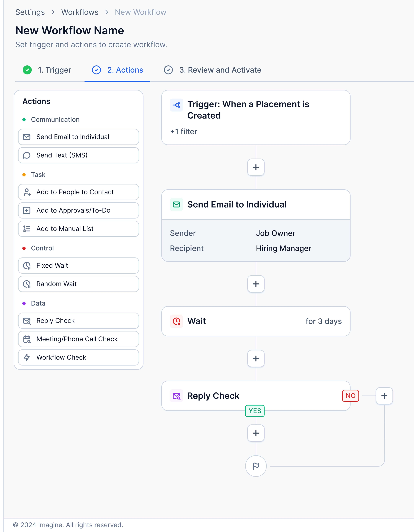Image resolution: width=414 pixels, height=532 pixels.
Task: Click the lightning bolt icon for Workflow Check
Action: pos(27,357)
